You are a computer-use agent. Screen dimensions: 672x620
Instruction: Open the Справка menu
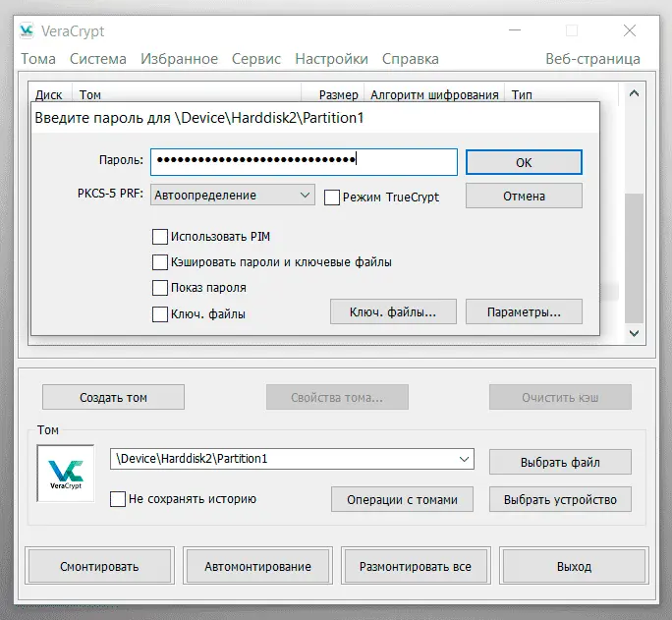[410, 59]
